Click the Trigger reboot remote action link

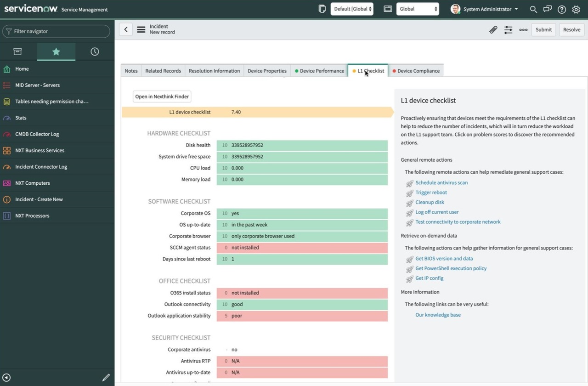coord(431,193)
